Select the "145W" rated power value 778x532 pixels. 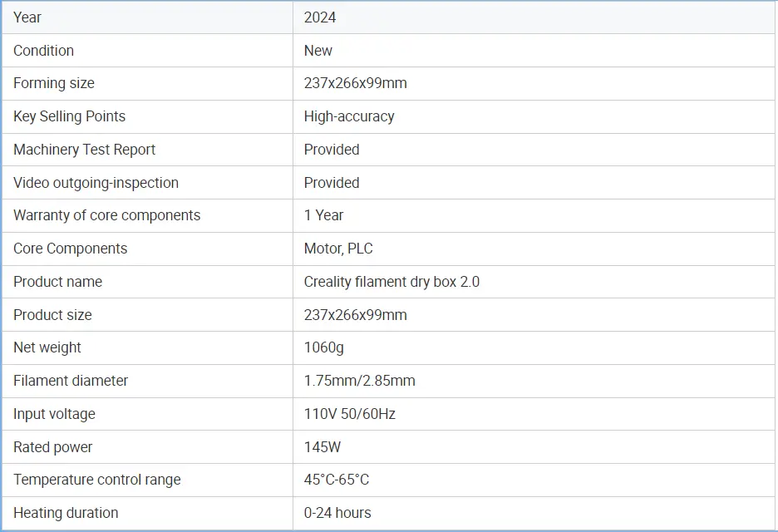[x=323, y=447]
